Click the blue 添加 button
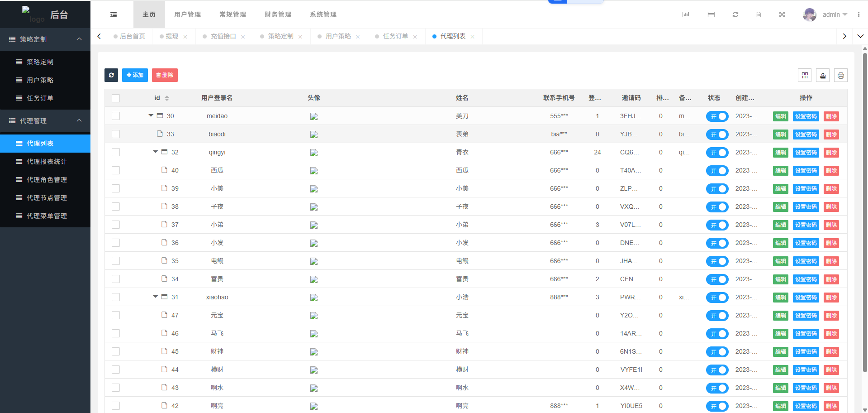The image size is (868, 413). [135, 75]
